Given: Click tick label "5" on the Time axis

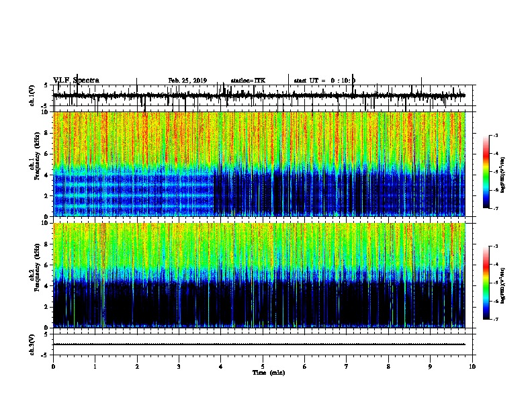Looking at the screenshot, I should pos(263,367).
